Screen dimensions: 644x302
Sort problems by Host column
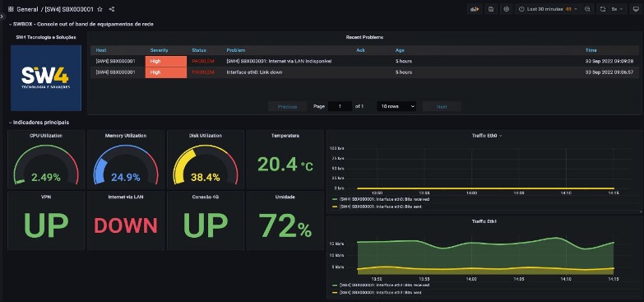[101, 50]
